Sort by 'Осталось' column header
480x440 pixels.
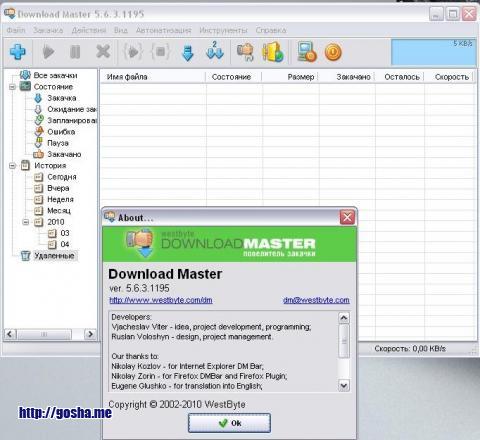[400, 77]
